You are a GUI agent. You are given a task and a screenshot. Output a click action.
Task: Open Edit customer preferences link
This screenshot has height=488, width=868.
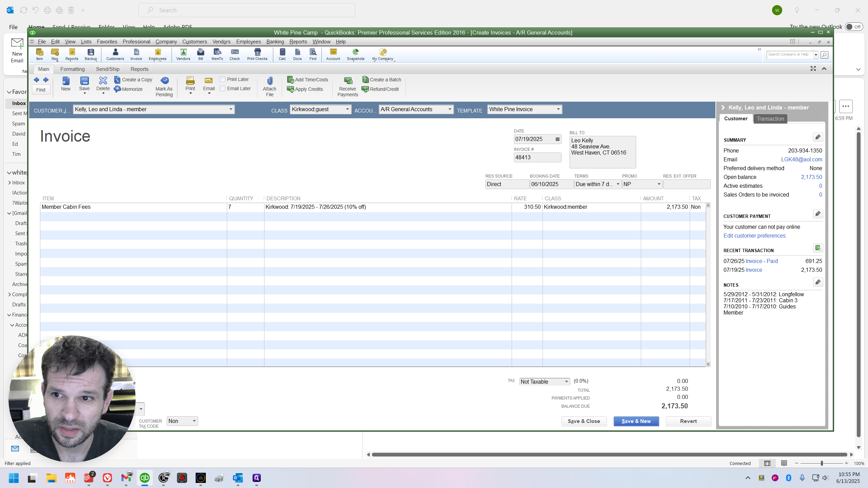click(x=754, y=236)
